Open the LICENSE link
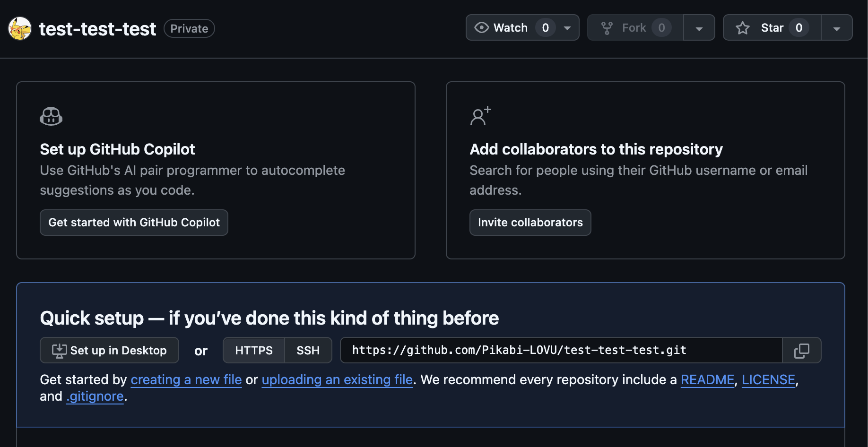 (768, 379)
